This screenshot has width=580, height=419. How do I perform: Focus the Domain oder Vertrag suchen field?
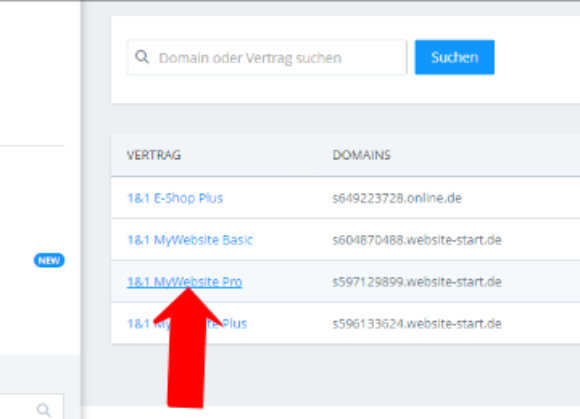(x=267, y=57)
